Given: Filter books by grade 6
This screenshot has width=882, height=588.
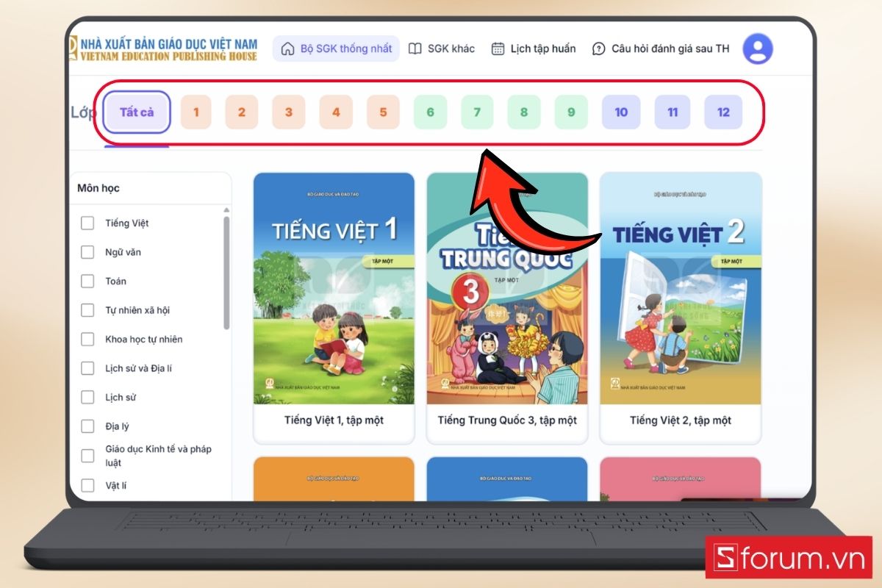Looking at the screenshot, I should 430,112.
